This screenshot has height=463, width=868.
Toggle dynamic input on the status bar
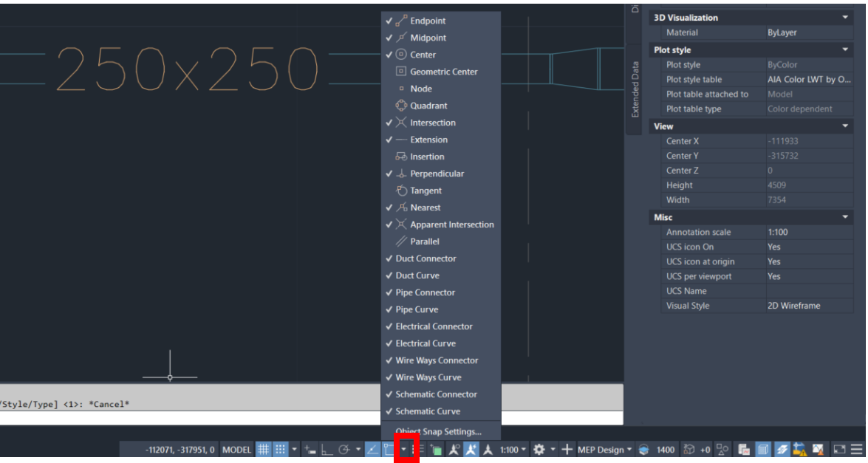coord(309,449)
